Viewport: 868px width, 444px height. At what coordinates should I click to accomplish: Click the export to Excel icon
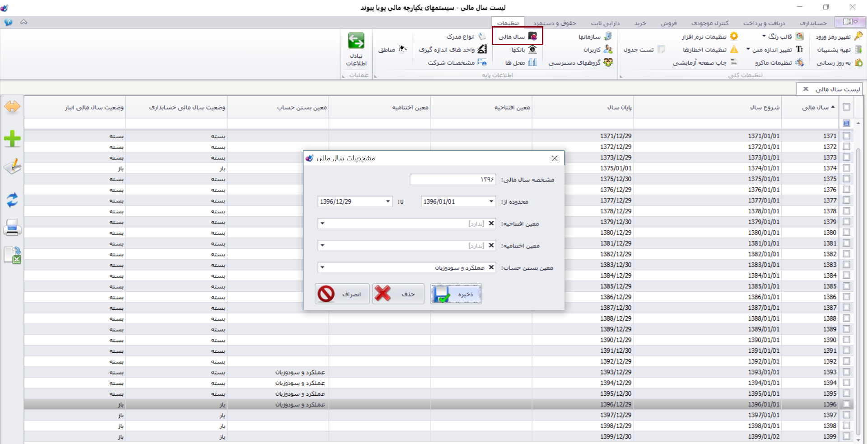13,255
